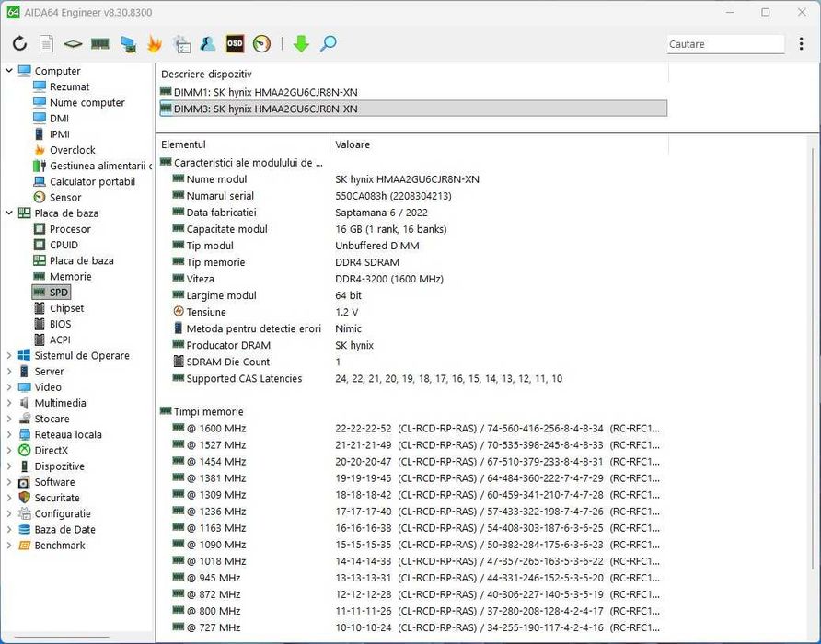The height and width of the screenshot is (644, 821).
Task: Select DIMM3 SK hynix device row
Action: (413, 109)
